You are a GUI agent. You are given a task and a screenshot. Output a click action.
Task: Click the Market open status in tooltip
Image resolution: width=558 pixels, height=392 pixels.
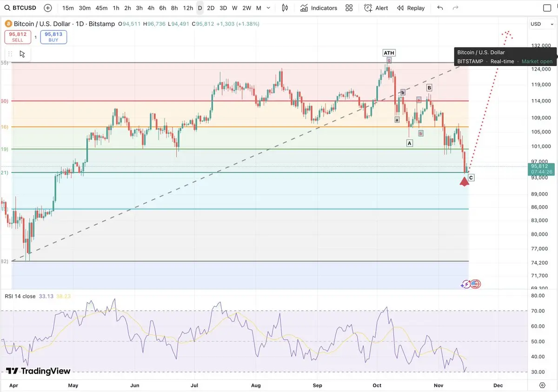pyautogui.click(x=537, y=61)
